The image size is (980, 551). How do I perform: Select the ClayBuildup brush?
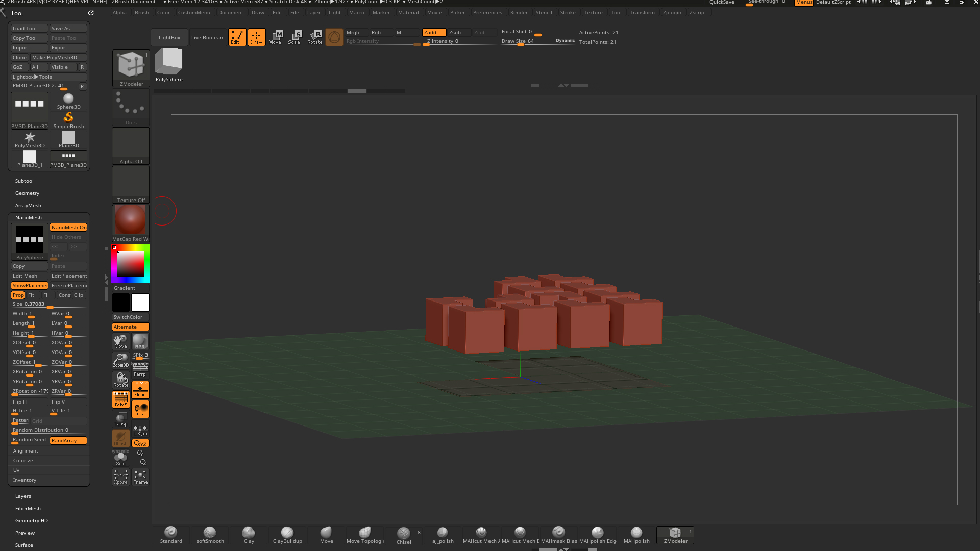287,535
